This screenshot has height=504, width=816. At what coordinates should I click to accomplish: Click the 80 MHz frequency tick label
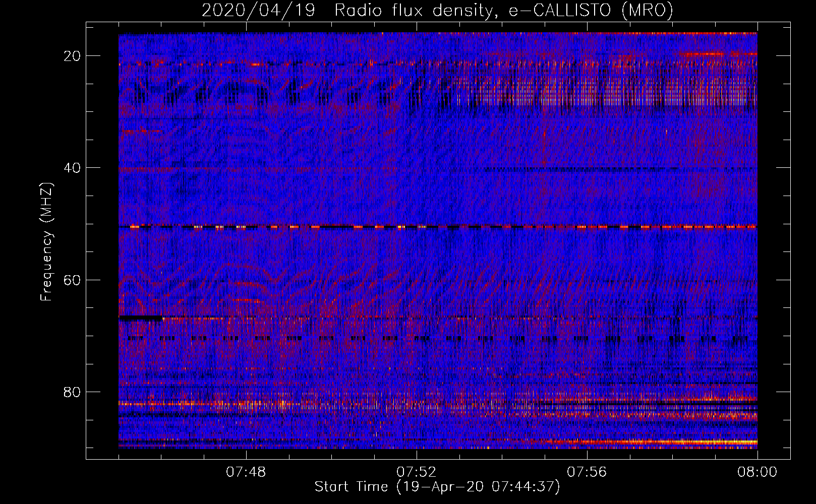pos(73,392)
